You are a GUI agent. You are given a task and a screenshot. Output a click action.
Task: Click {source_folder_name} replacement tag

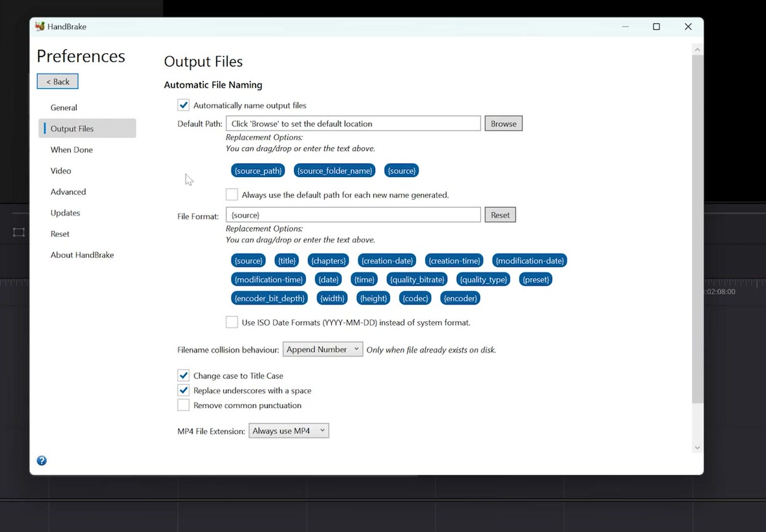coord(334,171)
